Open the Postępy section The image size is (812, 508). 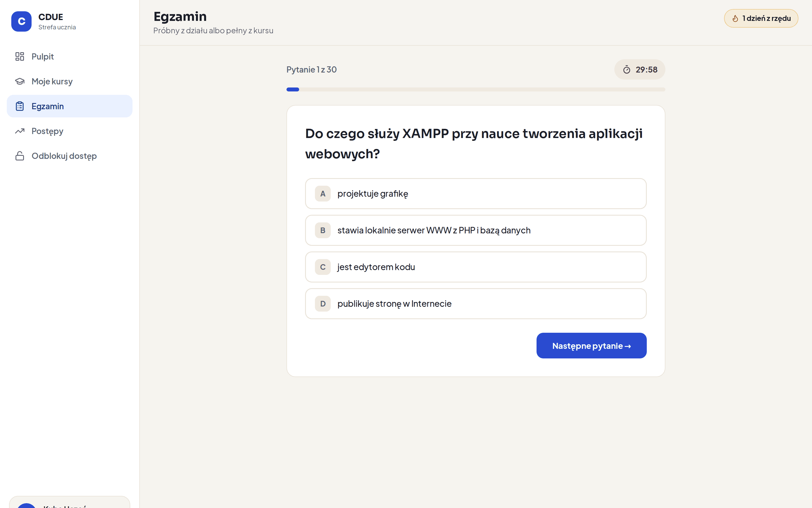[69, 131]
